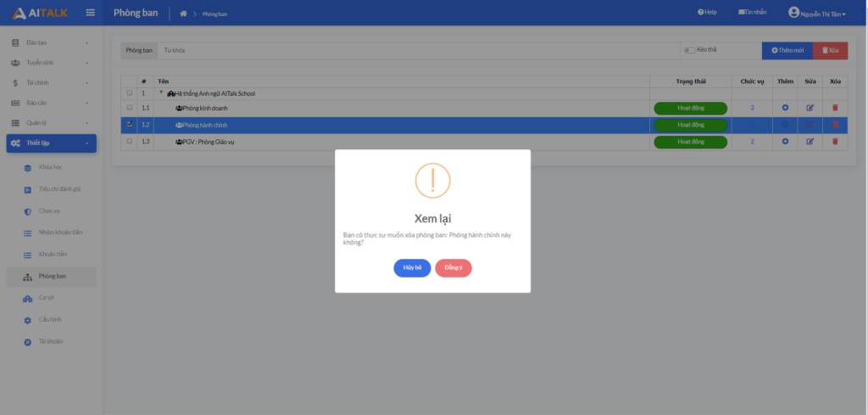
Task: Uncheck the Phòng hành chính row checkbox
Action: [130, 125]
